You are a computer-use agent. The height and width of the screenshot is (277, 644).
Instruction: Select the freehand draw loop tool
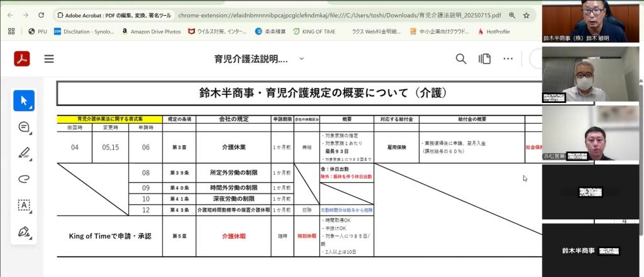tap(24, 178)
